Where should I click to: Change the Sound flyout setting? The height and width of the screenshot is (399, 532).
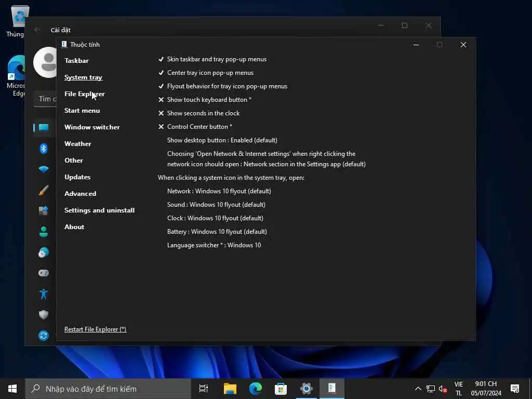(216, 205)
